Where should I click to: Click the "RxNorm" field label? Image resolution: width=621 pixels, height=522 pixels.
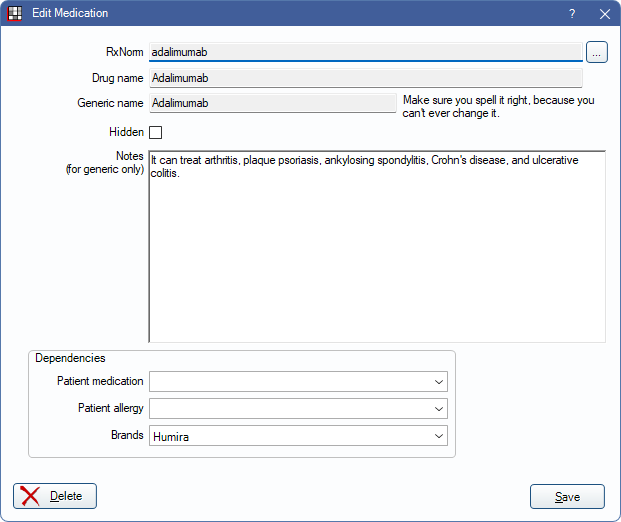point(124,52)
